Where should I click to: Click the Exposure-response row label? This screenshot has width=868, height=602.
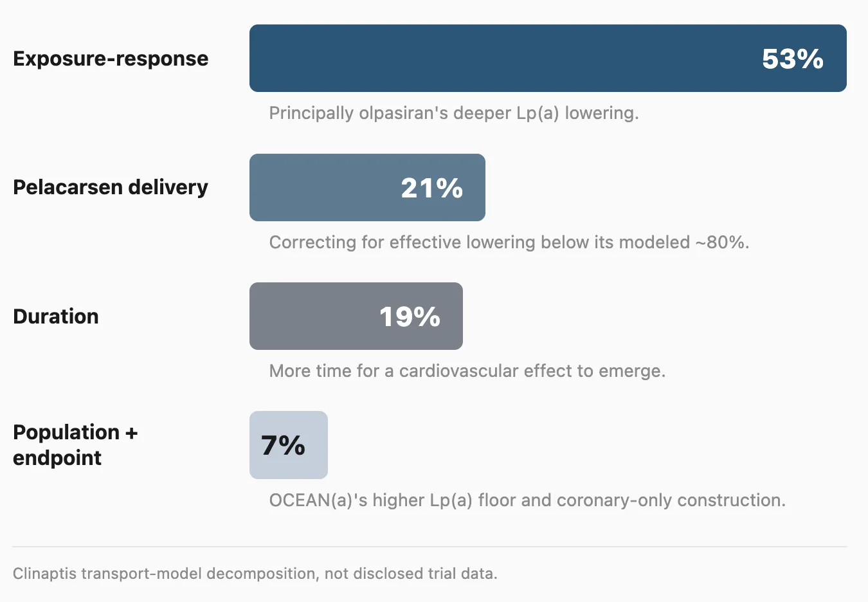[x=111, y=59]
